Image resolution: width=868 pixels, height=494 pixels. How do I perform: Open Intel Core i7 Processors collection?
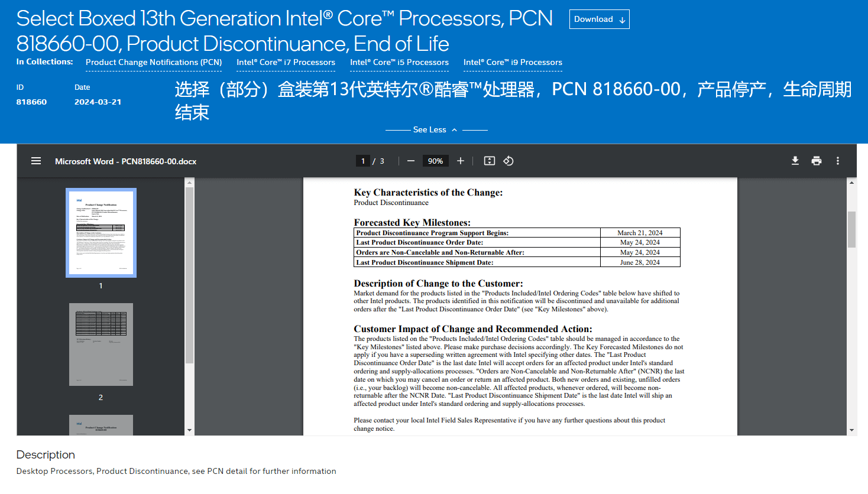pyautogui.click(x=286, y=62)
